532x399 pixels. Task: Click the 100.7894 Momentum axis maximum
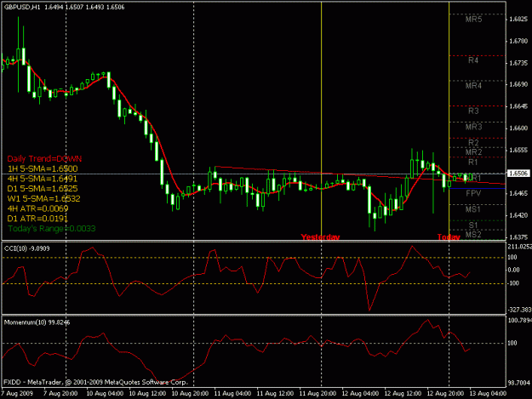(x=519, y=320)
